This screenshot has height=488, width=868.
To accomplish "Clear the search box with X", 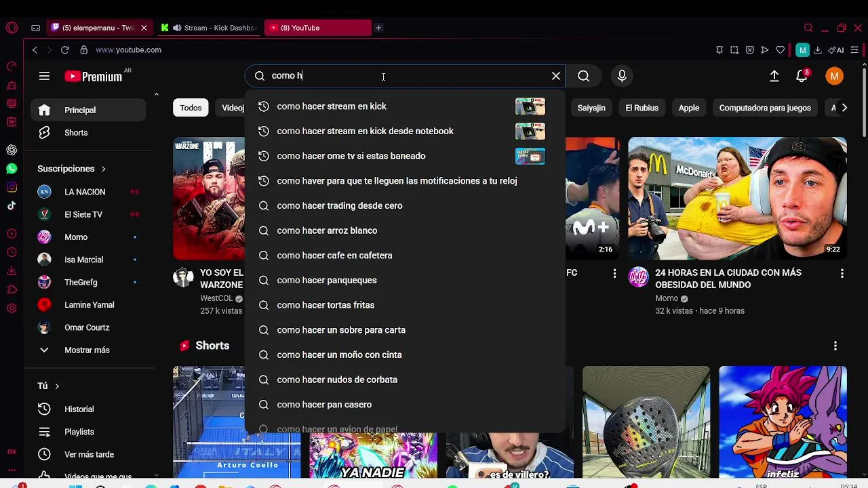I will tap(556, 76).
